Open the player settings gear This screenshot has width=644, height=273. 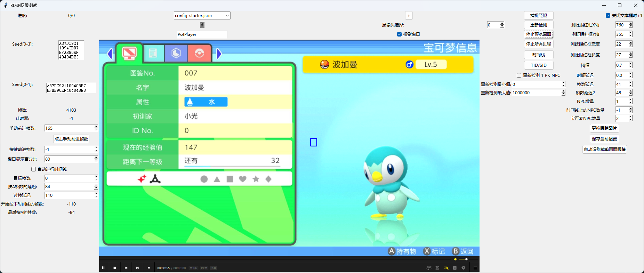point(463,268)
